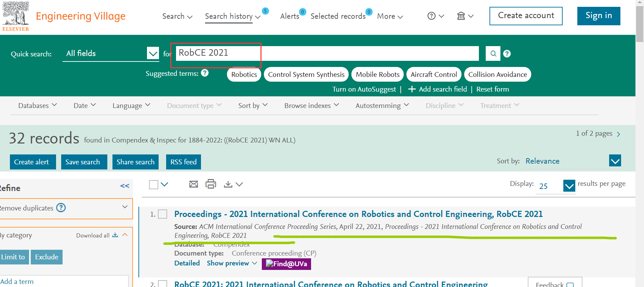Open search help question mark icon

507,54
